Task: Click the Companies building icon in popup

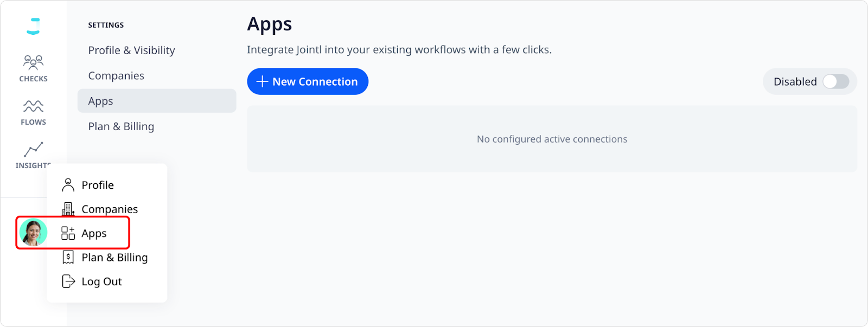Action: pyautogui.click(x=68, y=209)
